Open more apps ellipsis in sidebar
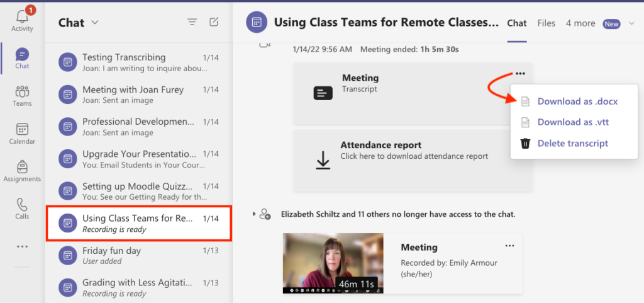Image resolution: width=644 pixels, height=303 pixels. click(x=22, y=247)
